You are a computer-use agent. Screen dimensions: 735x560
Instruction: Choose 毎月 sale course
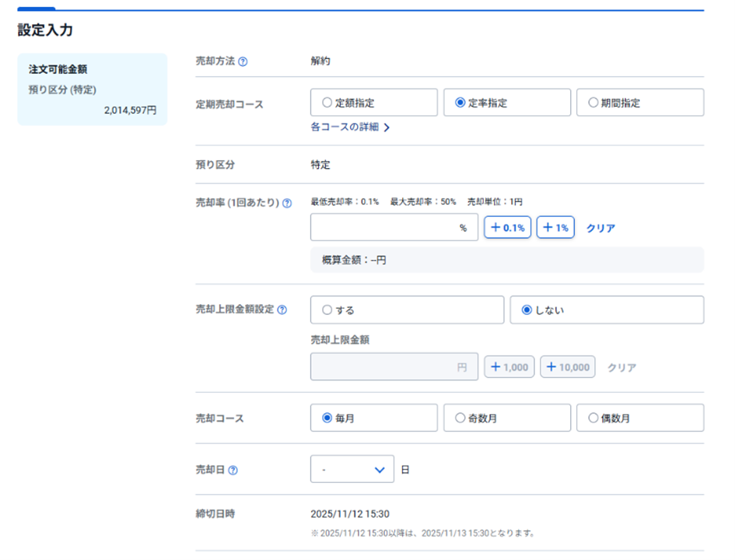tap(373, 418)
